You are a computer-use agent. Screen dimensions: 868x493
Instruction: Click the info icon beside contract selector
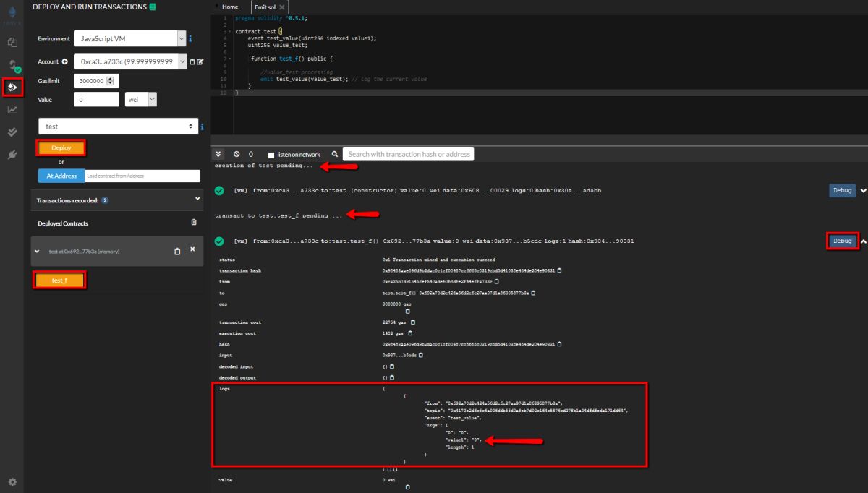click(202, 127)
